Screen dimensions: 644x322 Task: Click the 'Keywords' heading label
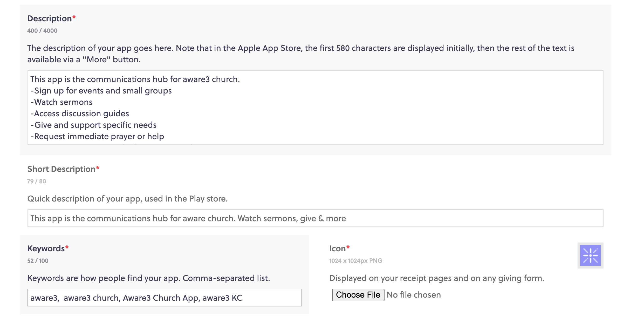click(x=46, y=249)
